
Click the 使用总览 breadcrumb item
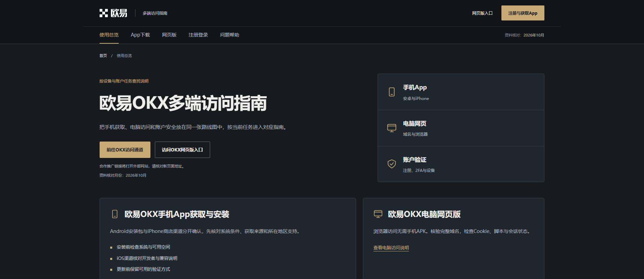[x=124, y=56]
